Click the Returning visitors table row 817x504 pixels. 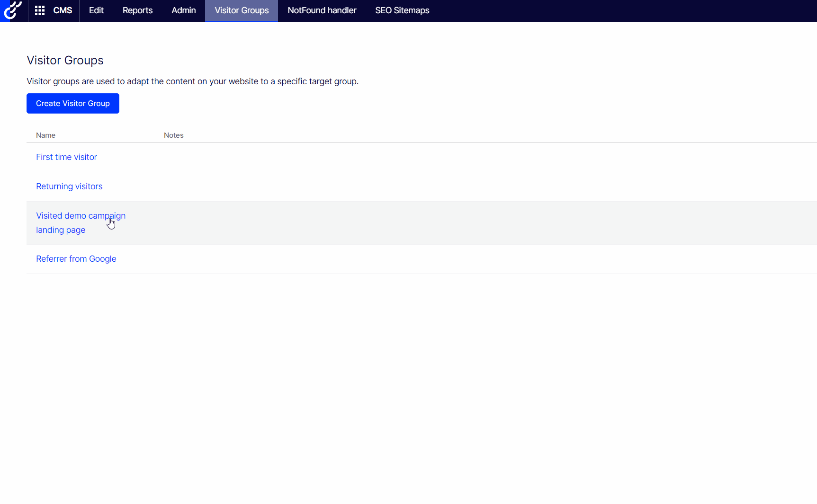point(332,186)
